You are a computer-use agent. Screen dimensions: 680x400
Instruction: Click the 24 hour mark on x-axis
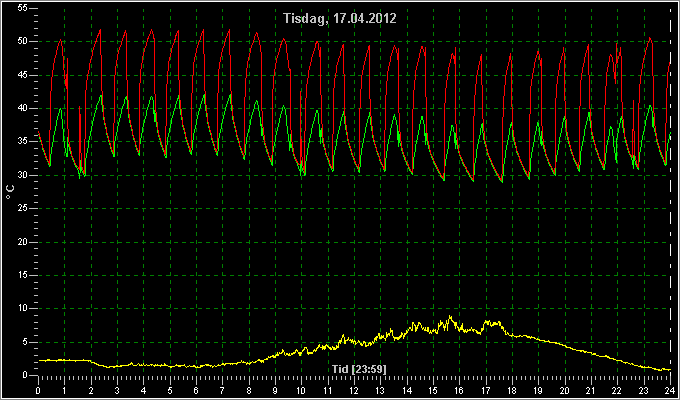click(x=670, y=390)
